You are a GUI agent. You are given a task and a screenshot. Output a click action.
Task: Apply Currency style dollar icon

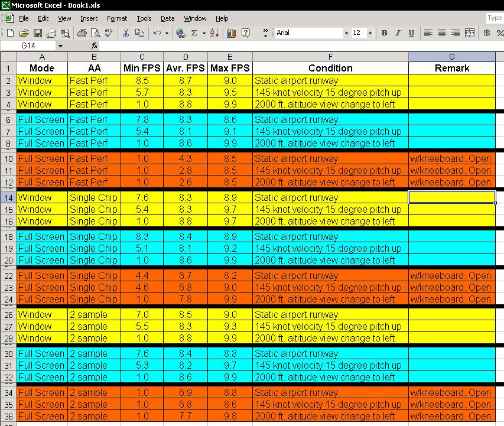tap(487, 33)
